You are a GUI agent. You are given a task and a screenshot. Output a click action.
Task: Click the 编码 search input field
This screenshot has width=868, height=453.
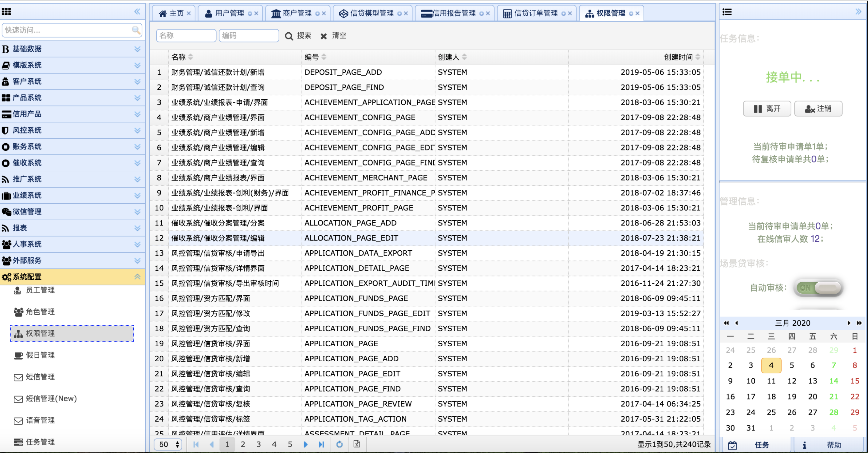(x=249, y=35)
